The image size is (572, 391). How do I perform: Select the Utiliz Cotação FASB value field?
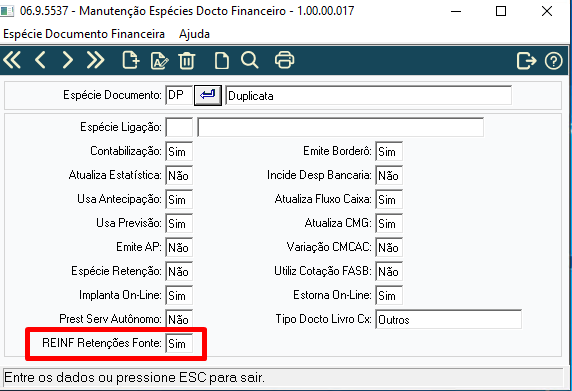click(389, 271)
